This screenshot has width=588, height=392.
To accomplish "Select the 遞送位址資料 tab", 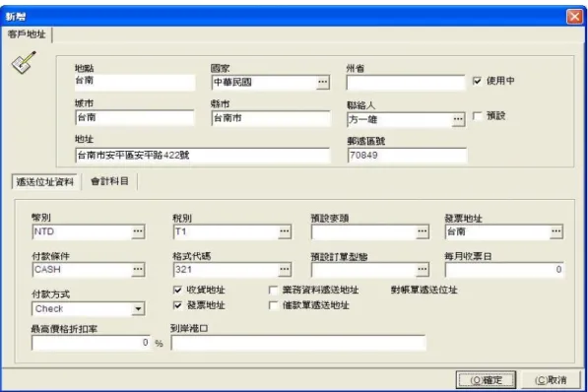I will tap(45, 182).
